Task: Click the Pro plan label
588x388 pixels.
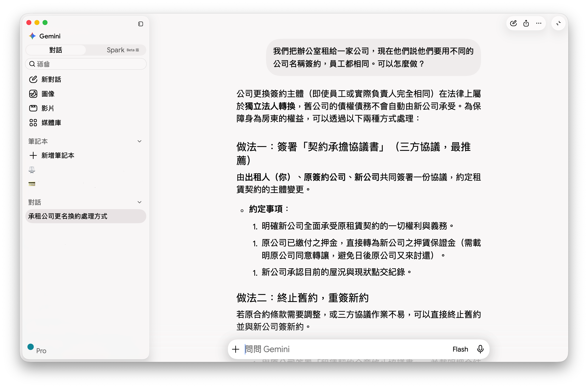Action: [x=41, y=351]
